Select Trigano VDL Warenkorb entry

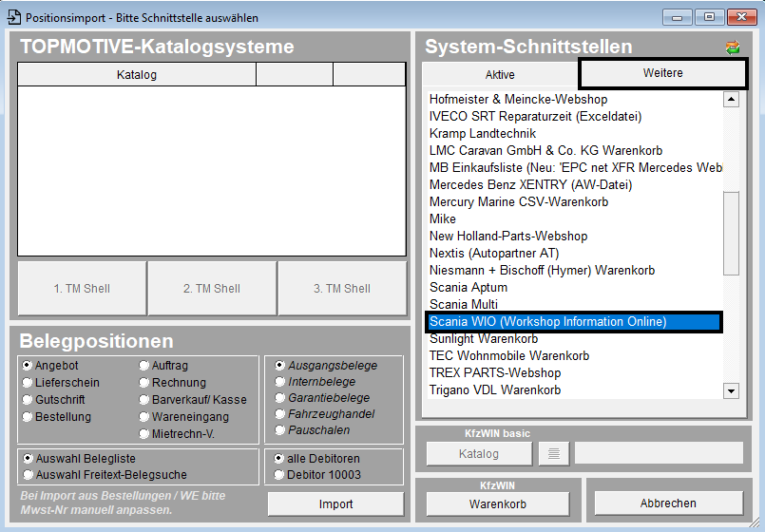575,390
